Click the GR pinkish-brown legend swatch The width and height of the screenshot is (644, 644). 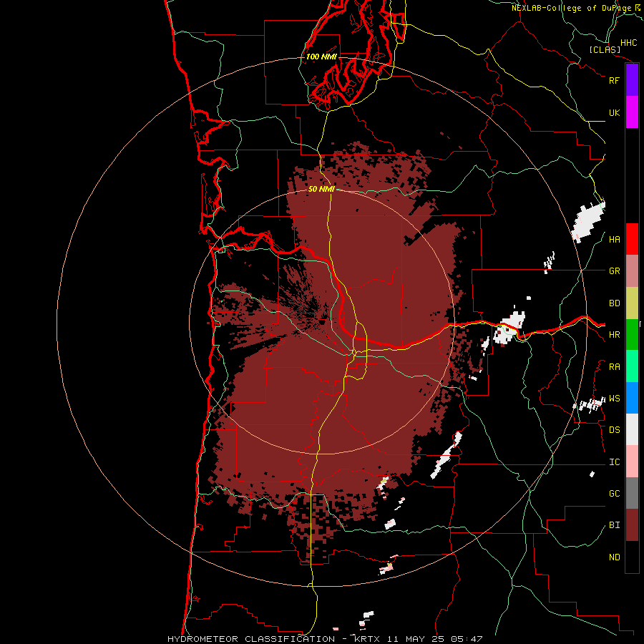pos(632,271)
